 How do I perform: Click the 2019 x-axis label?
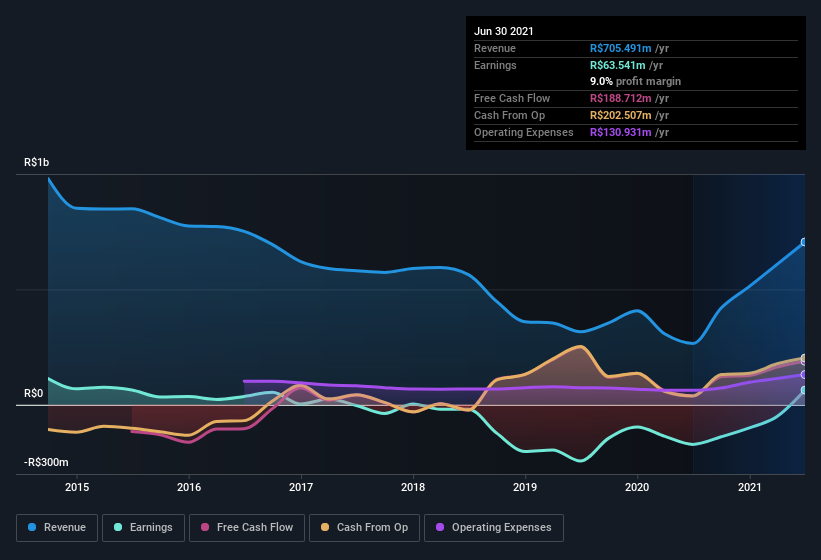pyautogui.click(x=525, y=487)
